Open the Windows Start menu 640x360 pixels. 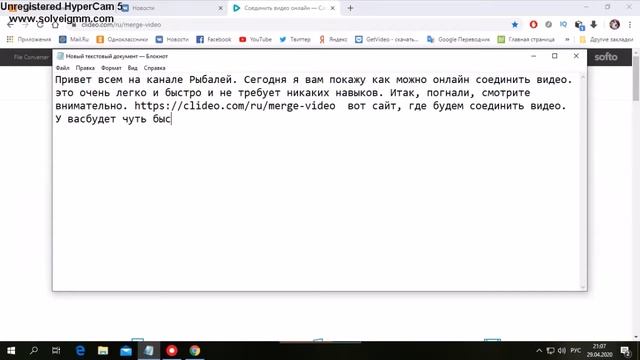(11, 351)
